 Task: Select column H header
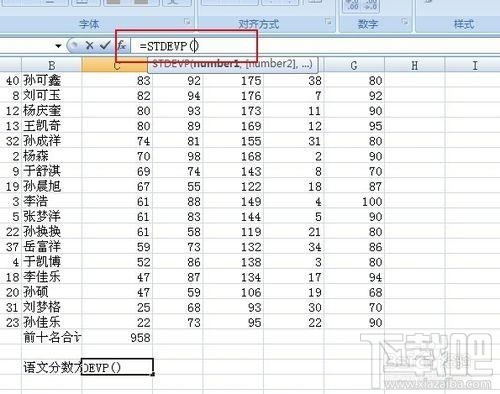tap(414, 65)
